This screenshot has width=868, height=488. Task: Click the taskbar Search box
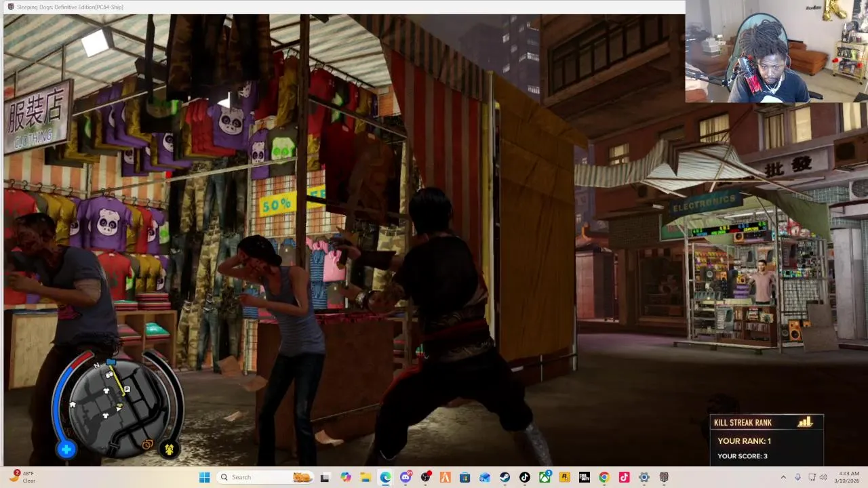(x=265, y=477)
